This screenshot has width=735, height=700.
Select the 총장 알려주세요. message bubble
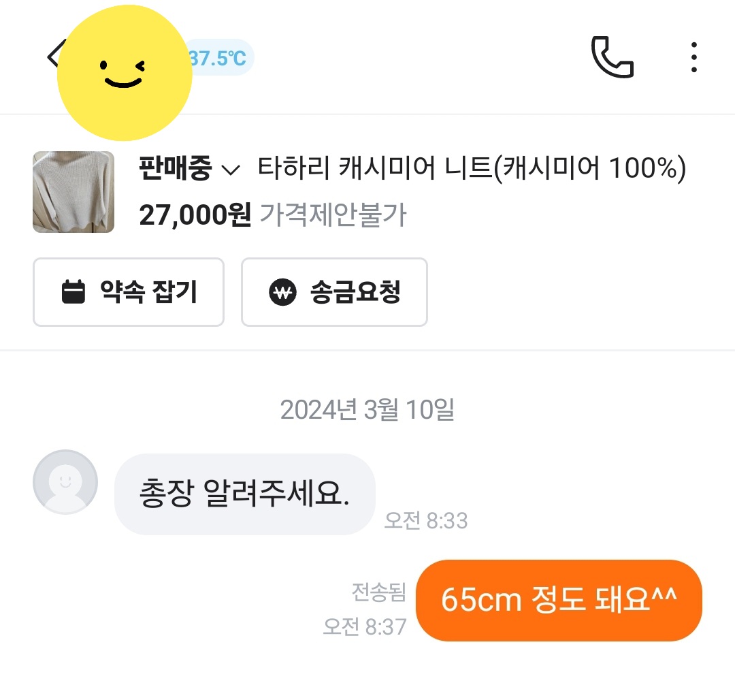pos(244,494)
